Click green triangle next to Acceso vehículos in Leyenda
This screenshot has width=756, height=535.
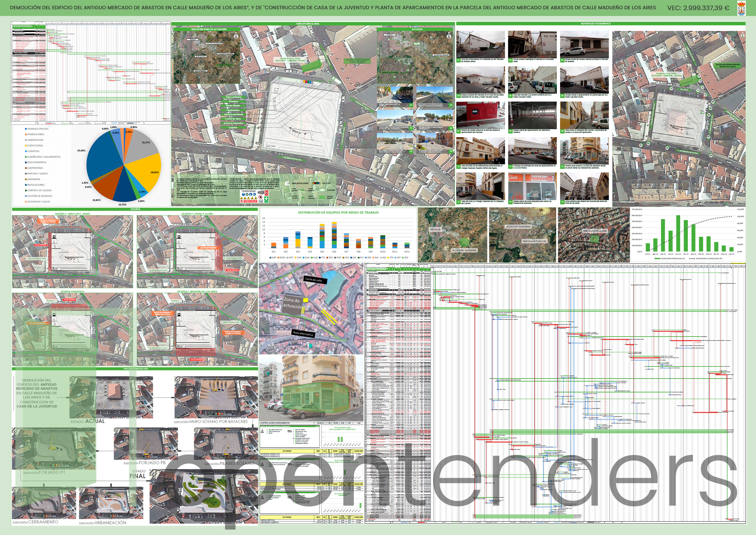(303, 198)
